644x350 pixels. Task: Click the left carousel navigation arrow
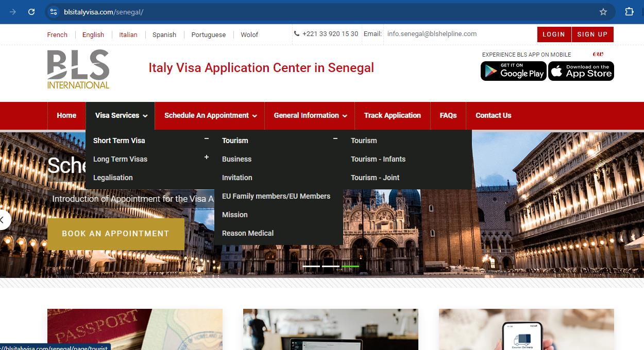(x=4, y=219)
